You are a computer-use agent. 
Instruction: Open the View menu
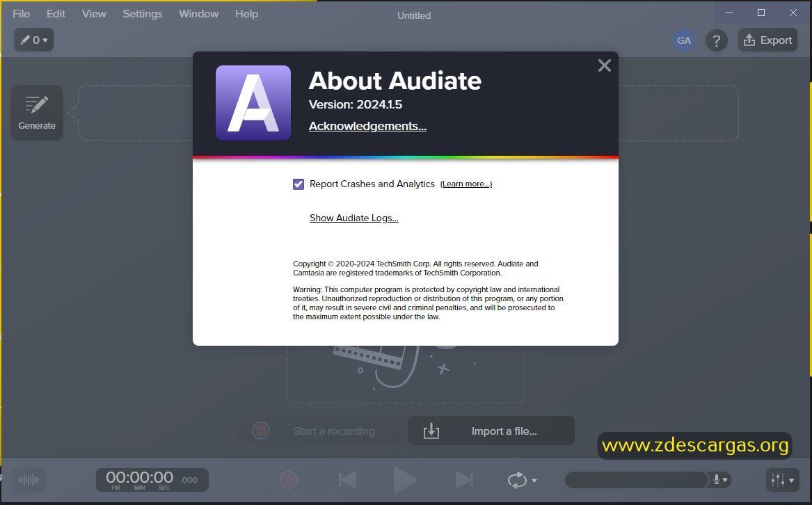tap(94, 14)
